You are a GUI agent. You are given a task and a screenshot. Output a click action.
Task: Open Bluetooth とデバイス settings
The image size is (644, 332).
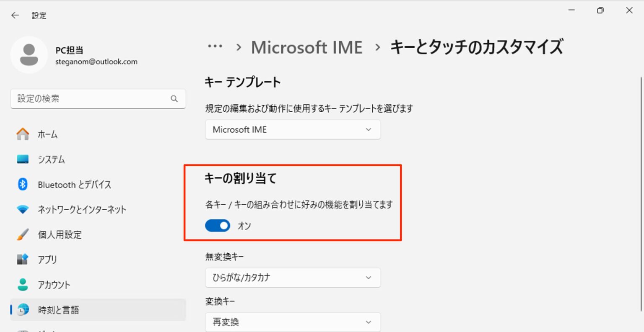[x=74, y=184]
